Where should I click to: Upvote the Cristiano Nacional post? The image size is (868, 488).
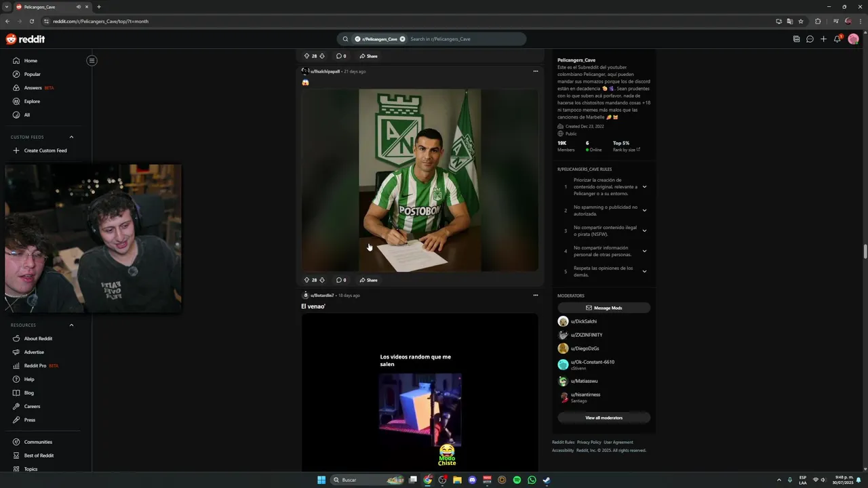pyautogui.click(x=307, y=280)
